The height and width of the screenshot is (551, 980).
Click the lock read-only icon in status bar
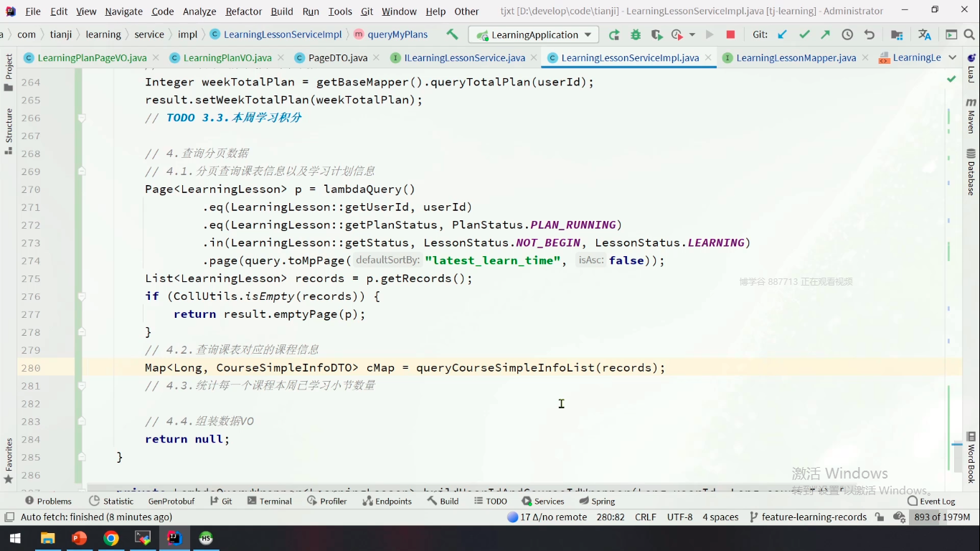point(879,517)
